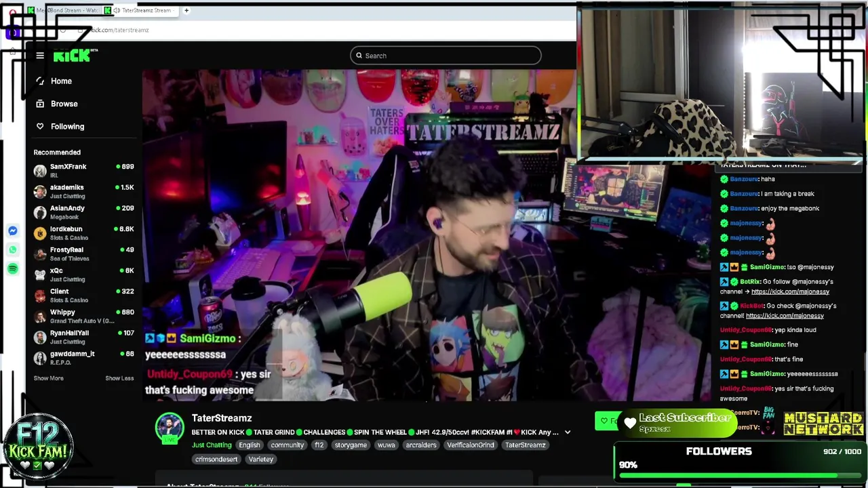Click Untidy_Coupon69 name on 'yep kinda loud'
868x488 pixels.
[746, 330]
